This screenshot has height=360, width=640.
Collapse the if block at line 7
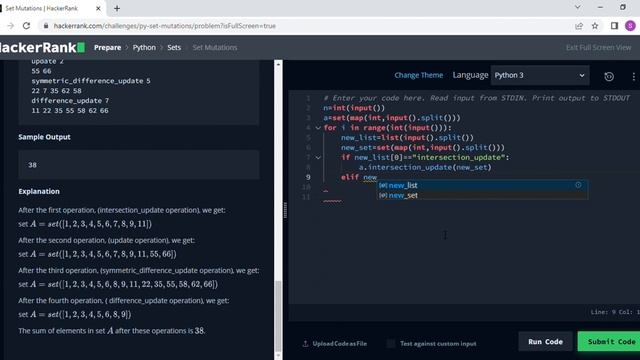click(318, 157)
